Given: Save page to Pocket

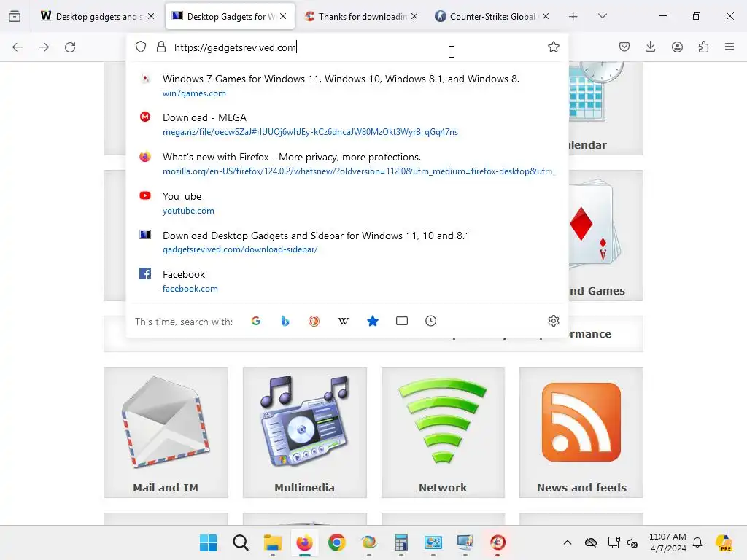Looking at the screenshot, I should point(624,47).
